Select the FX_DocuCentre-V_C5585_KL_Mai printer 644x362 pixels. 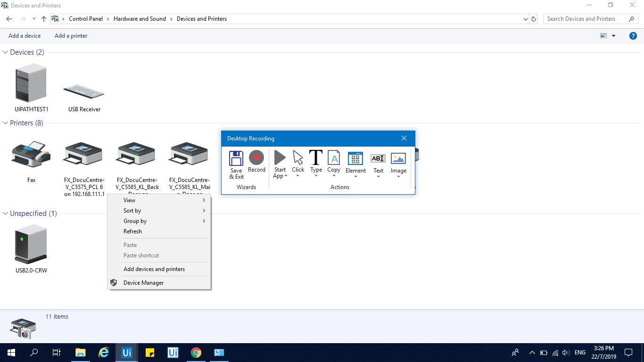pyautogui.click(x=190, y=168)
